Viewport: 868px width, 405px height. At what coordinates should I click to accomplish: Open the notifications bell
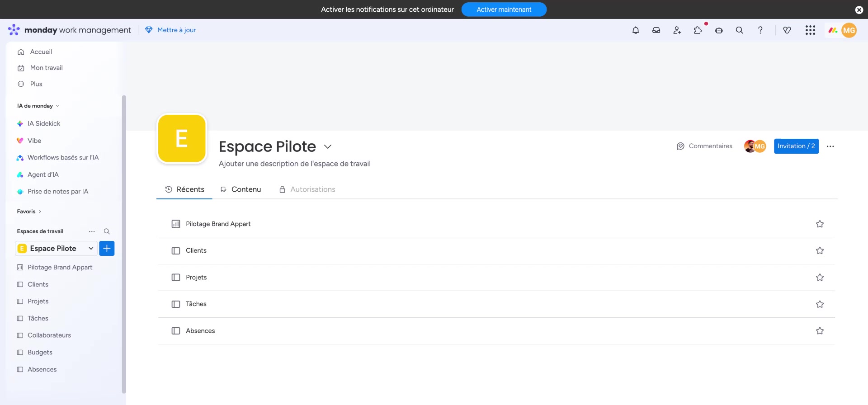(635, 30)
